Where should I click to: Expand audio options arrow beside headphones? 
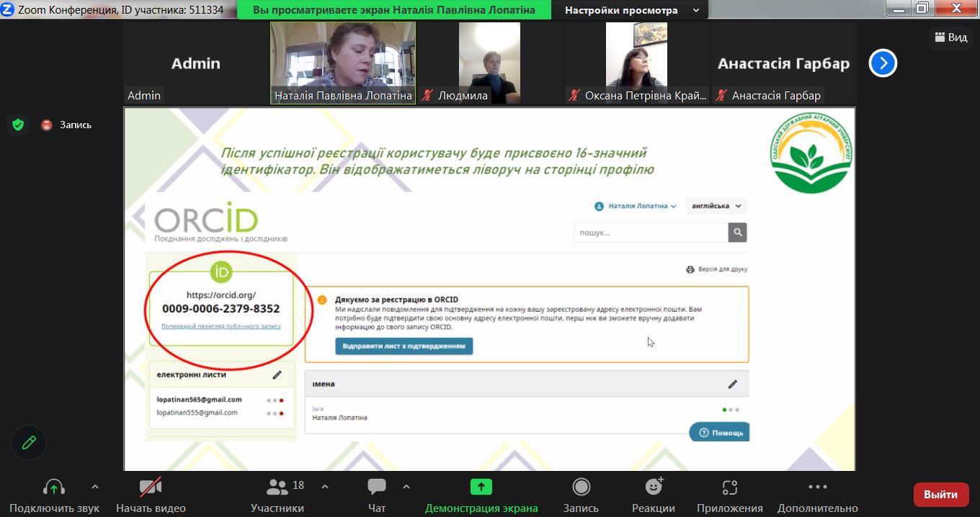(94, 487)
